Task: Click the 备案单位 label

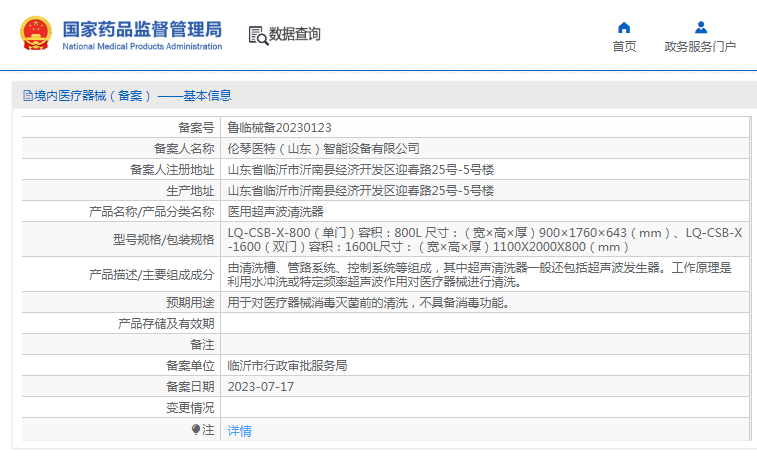Action: click(190, 365)
